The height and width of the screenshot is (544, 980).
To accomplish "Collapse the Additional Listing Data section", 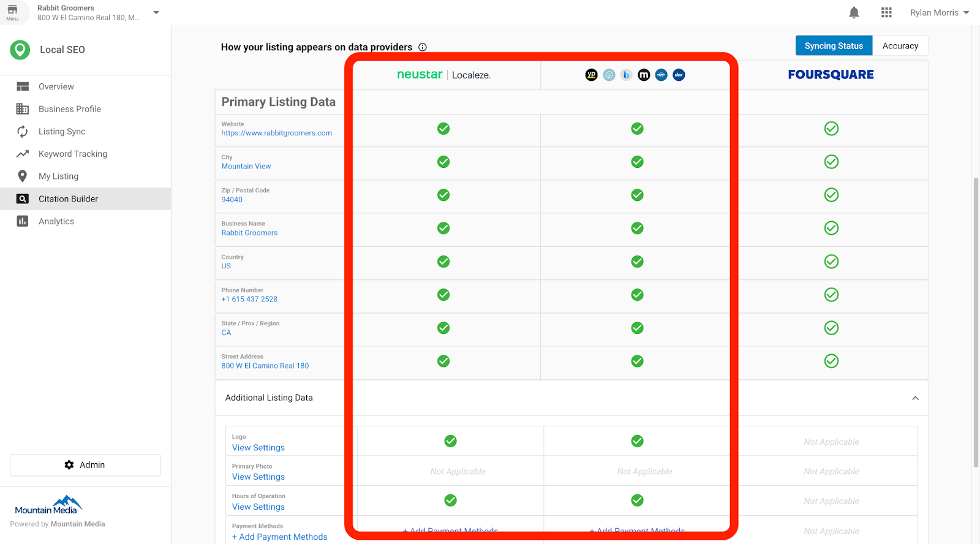I will click(x=915, y=398).
